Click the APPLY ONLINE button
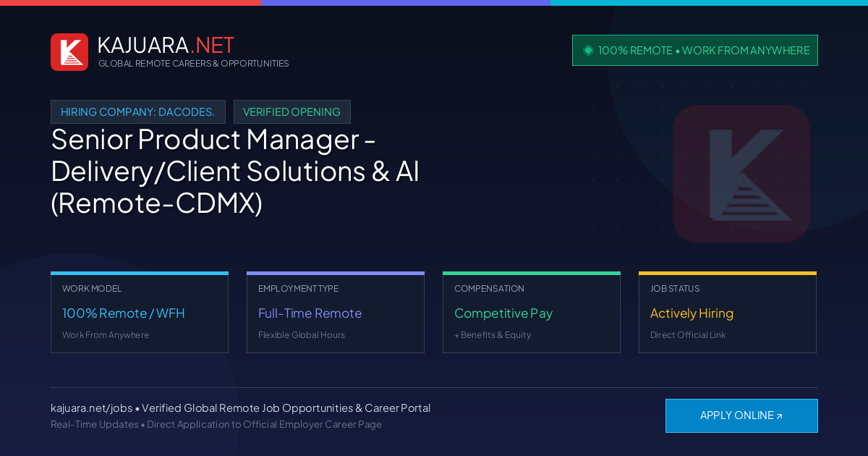 coord(741,415)
